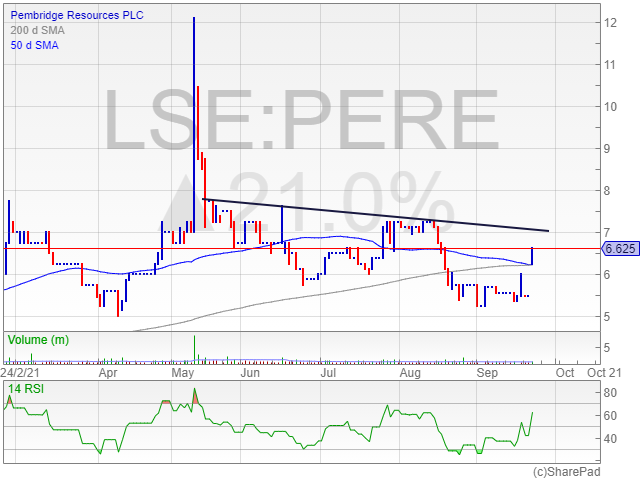
Task: Click the 6.625 current price tag
Action: click(620, 249)
